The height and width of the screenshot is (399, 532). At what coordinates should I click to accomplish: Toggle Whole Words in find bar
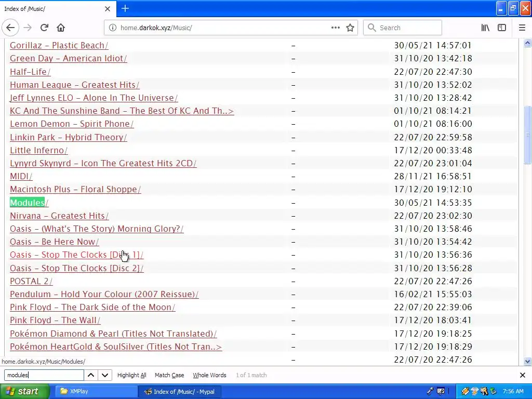209,375
